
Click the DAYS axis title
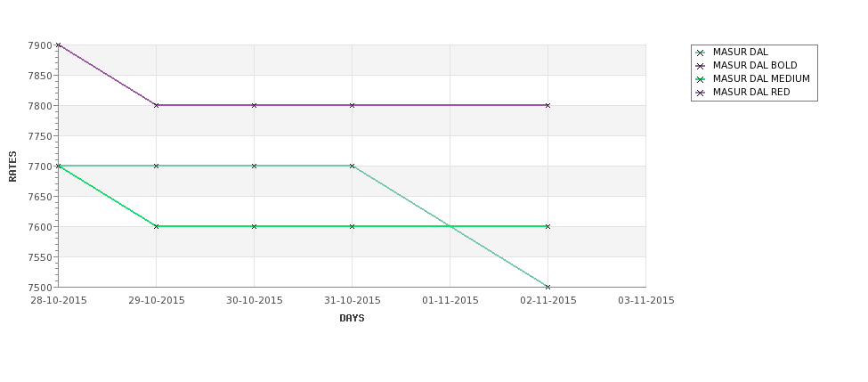(352, 319)
